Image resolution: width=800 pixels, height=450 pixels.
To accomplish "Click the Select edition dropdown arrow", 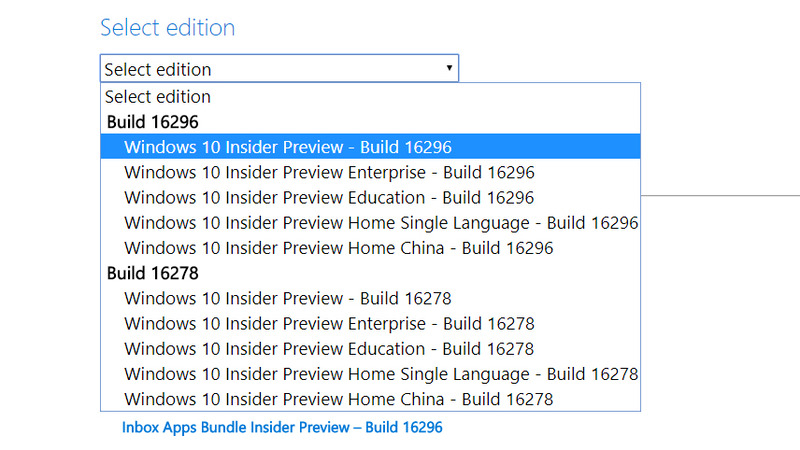I will [x=450, y=69].
